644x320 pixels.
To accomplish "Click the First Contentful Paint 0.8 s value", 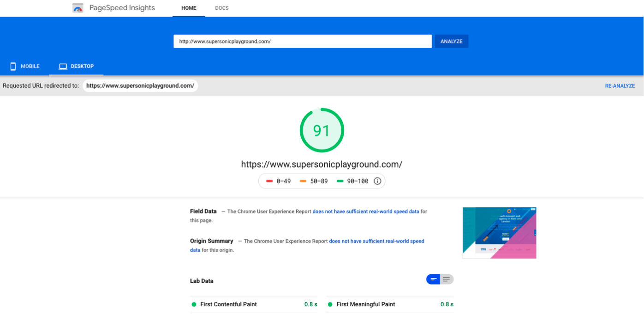I will (311, 304).
